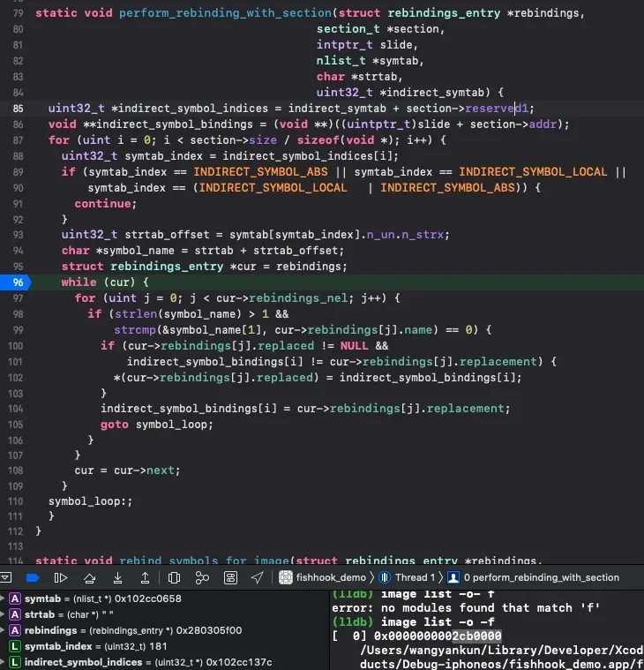Click the argument icon beside rebindings

click(x=15, y=630)
